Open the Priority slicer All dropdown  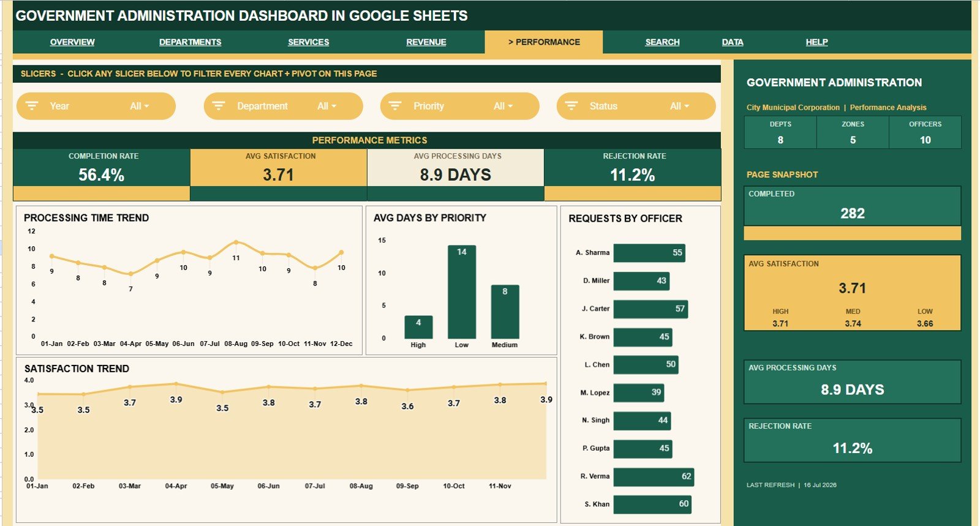(503, 106)
